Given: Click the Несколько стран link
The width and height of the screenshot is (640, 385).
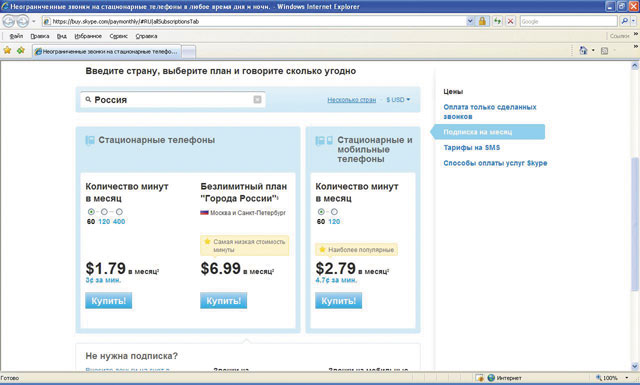Looking at the screenshot, I should point(351,100).
